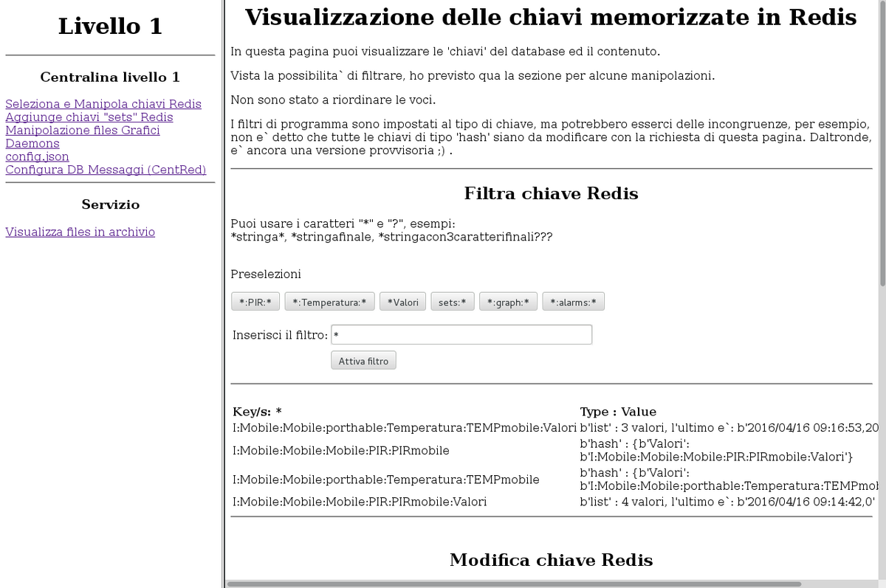886x588 pixels.
Task: Go to Manipolazione files Grafici
Action: pos(82,131)
